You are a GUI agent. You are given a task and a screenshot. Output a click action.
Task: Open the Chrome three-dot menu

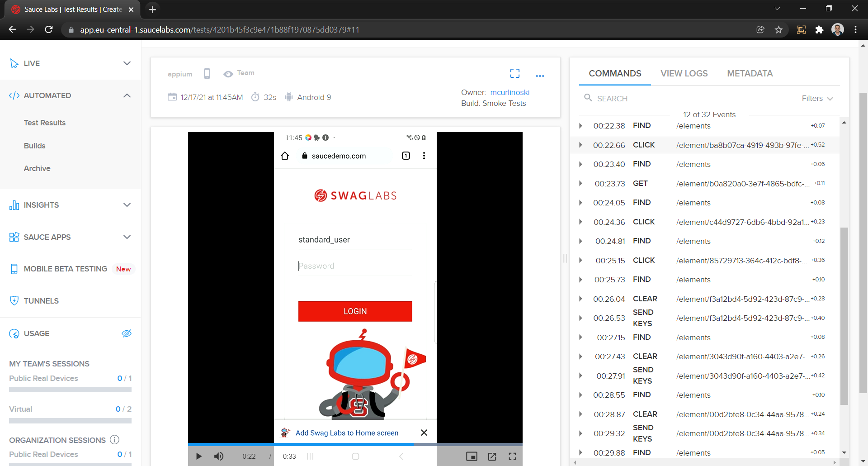[x=855, y=29]
